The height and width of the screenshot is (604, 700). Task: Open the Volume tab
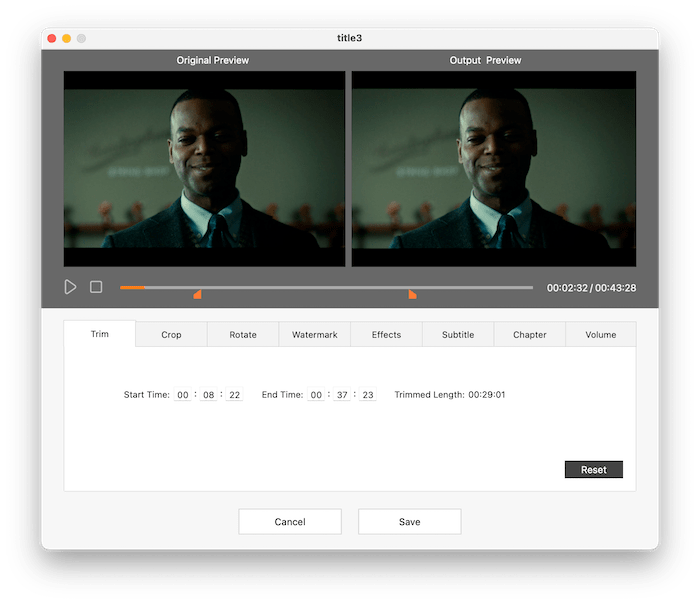[601, 335]
